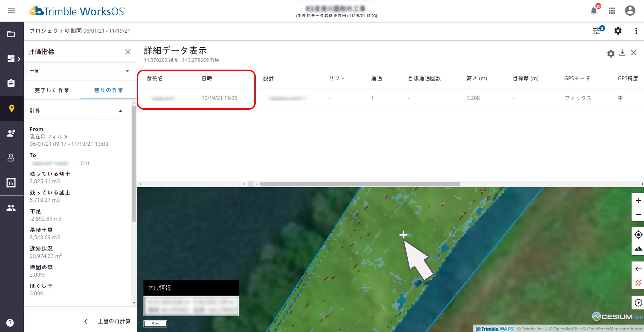Download the detailed data table

coord(622,53)
